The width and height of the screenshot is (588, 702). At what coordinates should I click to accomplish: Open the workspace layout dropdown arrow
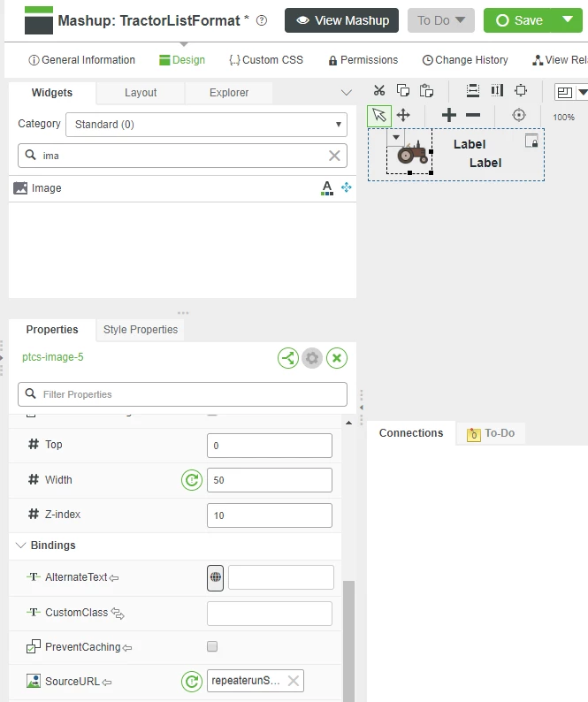pyautogui.click(x=582, y=92)
